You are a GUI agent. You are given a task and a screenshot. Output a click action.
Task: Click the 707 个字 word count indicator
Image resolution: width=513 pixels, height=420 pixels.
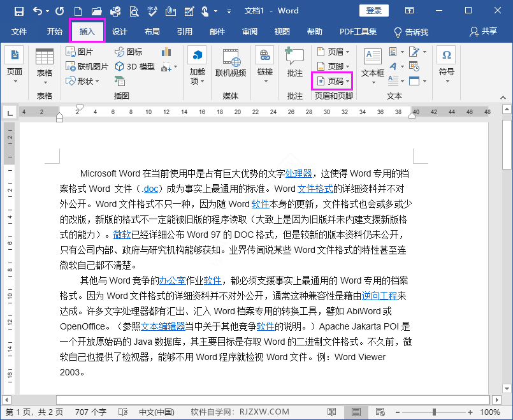(90, 412)
